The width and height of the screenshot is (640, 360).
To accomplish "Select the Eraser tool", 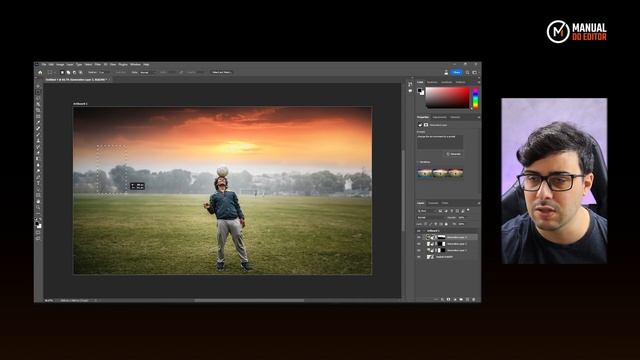I will (38, 153).
